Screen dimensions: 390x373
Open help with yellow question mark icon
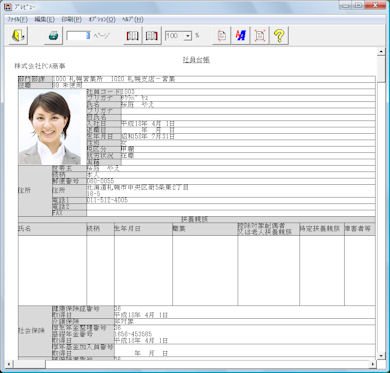pyautogui.click(x=279, y=35)
